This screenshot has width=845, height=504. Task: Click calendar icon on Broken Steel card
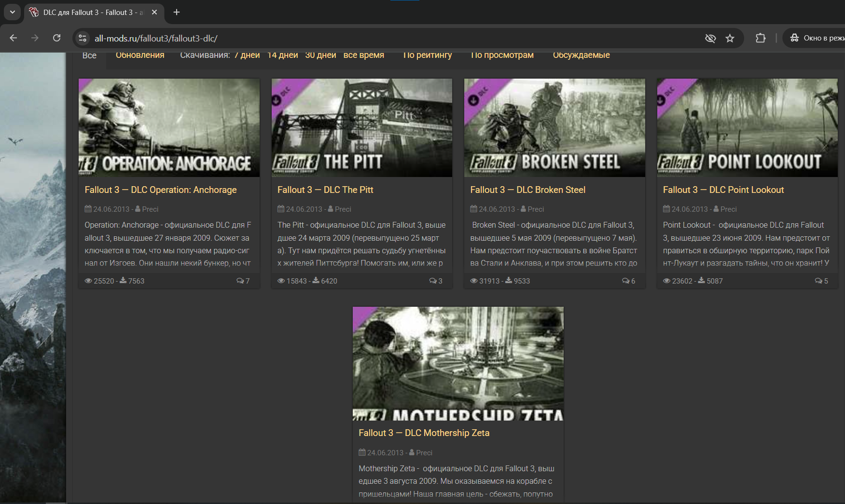(474, 209)
